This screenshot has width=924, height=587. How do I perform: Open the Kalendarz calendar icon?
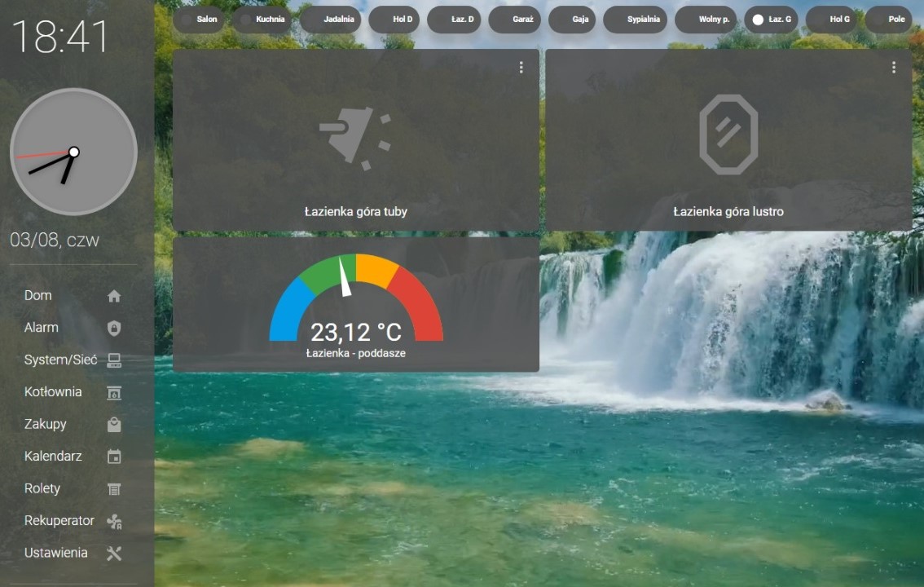click(114, 457)
